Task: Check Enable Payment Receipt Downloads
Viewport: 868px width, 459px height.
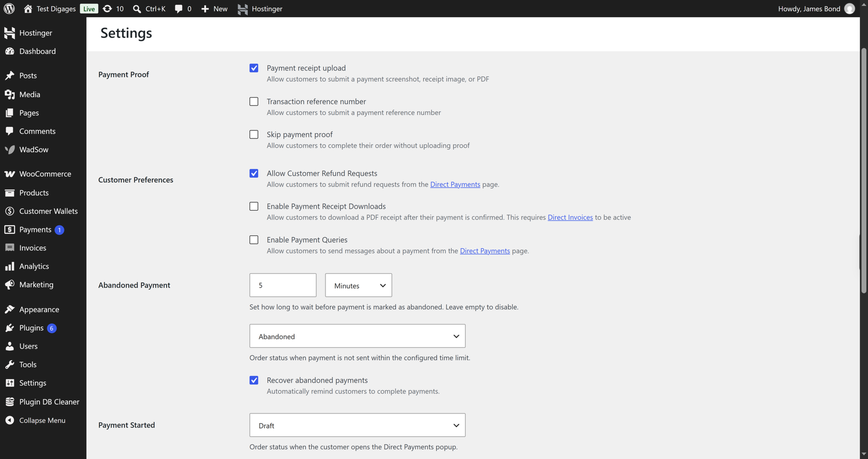Action: [x=254, y=206]
